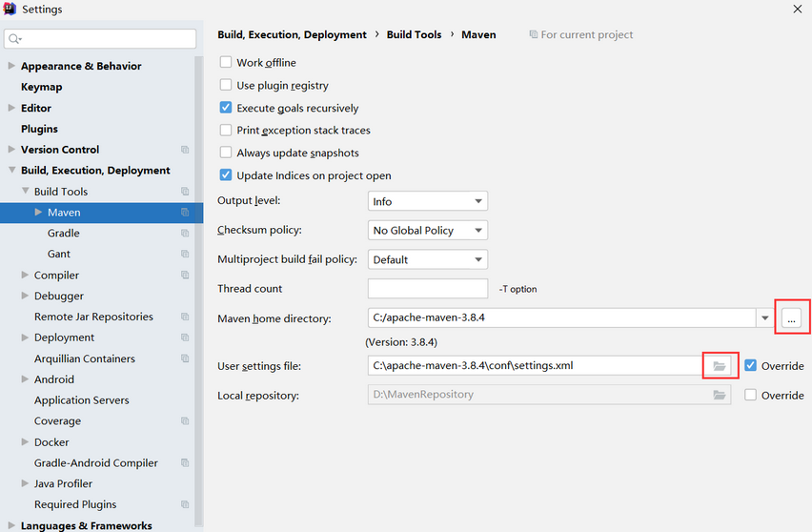Image resolution: width=812 pixels, height=532 pixels.
Task: Focus the settings search field
Action: [x=100, y=39]
